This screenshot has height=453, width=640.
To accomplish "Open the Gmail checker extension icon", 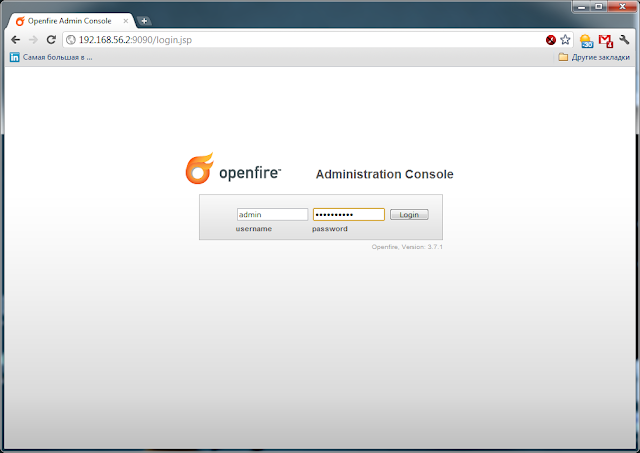I will pyautogui.click(x=606, y=40).
